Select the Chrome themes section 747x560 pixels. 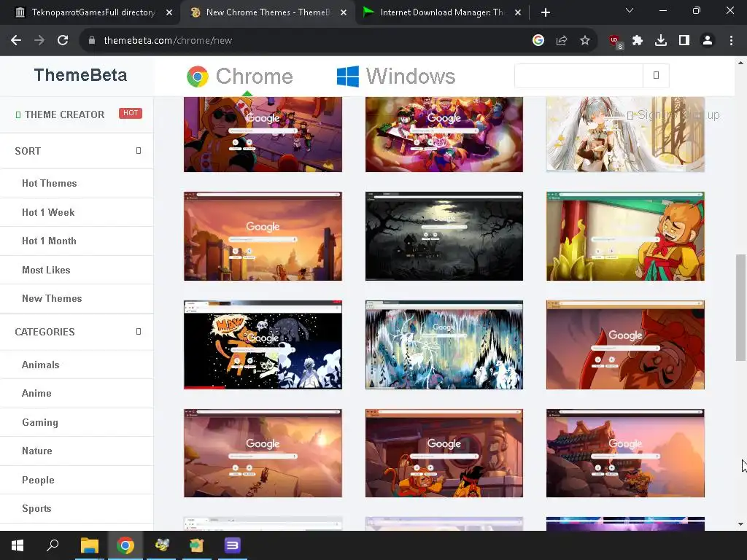(239, 76)
